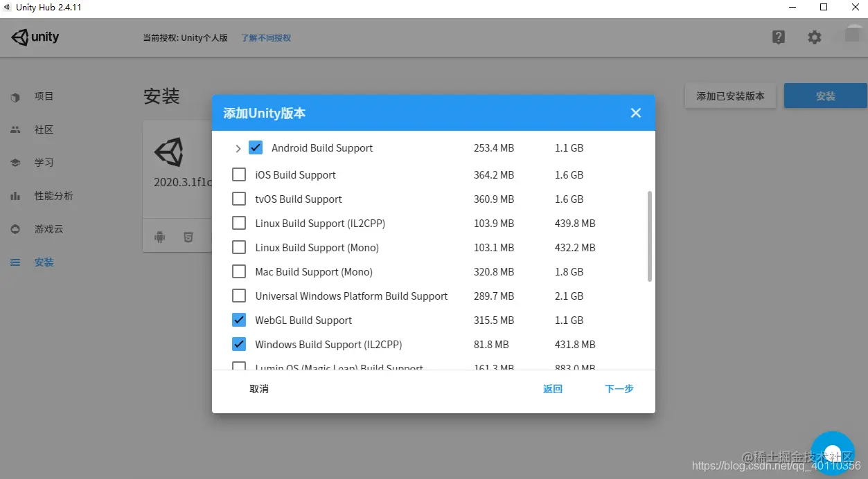Open the 了解不同授权 link
The height and width of the screenshot is (479, 868).
[266, 38]
